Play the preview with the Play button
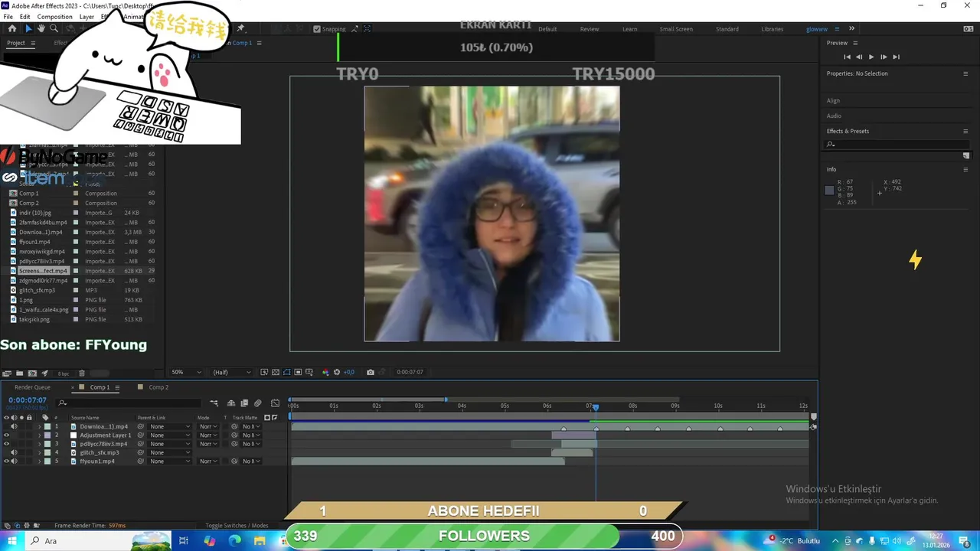 point(871,57)
